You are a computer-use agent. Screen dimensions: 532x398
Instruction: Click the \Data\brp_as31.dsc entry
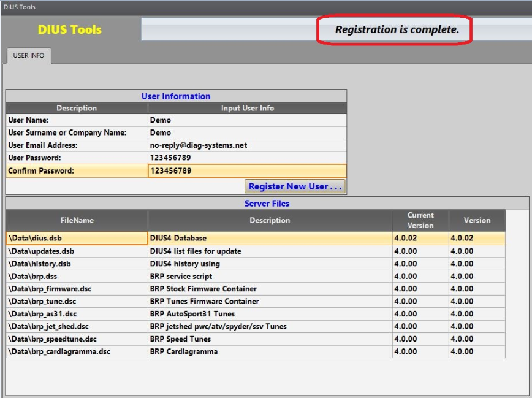point(77,314)
